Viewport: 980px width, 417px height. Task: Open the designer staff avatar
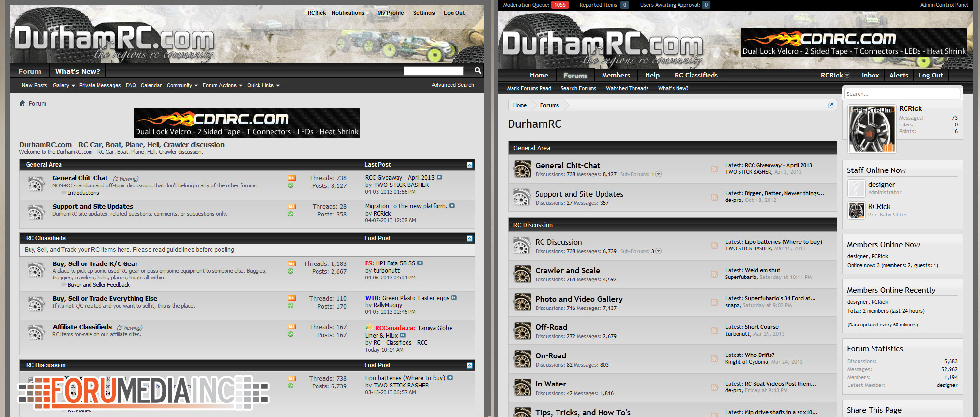click(856, 188)
